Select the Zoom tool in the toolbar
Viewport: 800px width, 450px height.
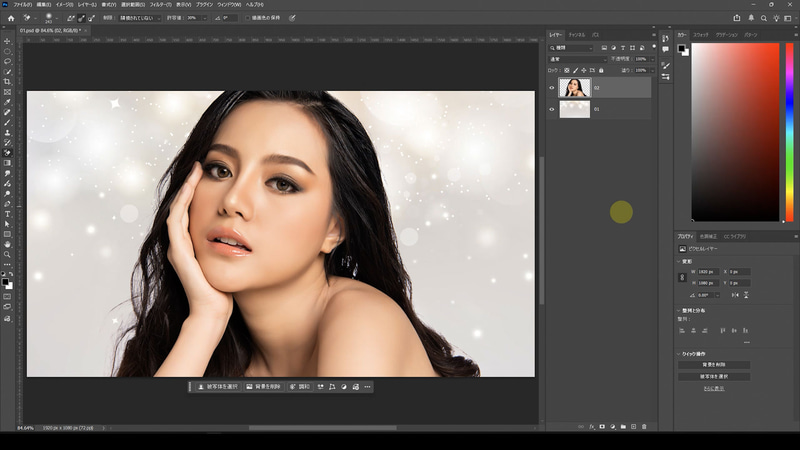(7, 255)
